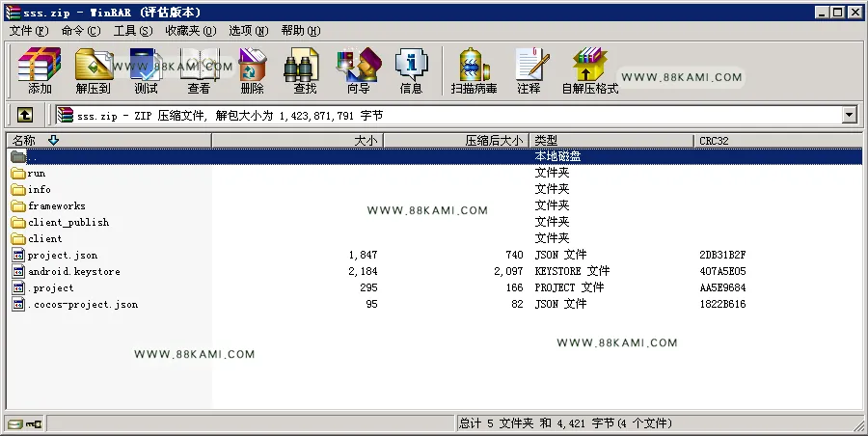Click CRC32 value "AA5E9684"
The width and height of the screenshot is (868, 436).
[722, 287]
